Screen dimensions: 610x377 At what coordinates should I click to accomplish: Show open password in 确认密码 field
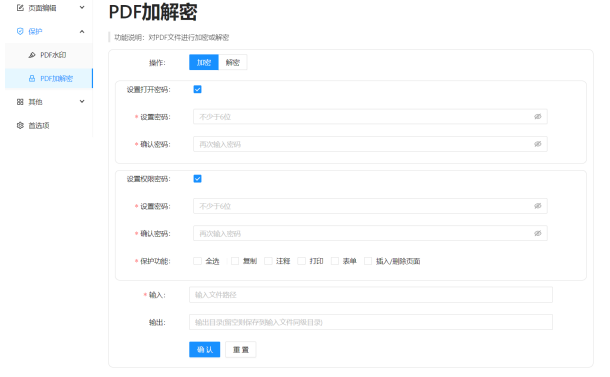pos(538,144)
